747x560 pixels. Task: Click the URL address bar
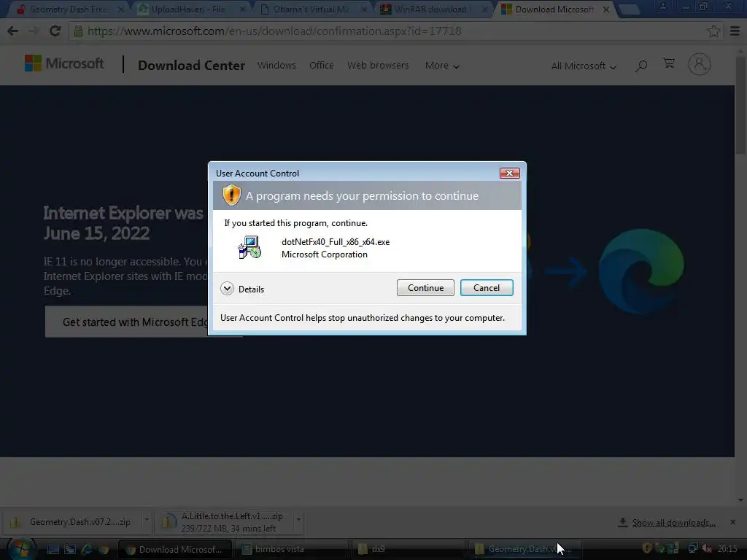[388, 31]
